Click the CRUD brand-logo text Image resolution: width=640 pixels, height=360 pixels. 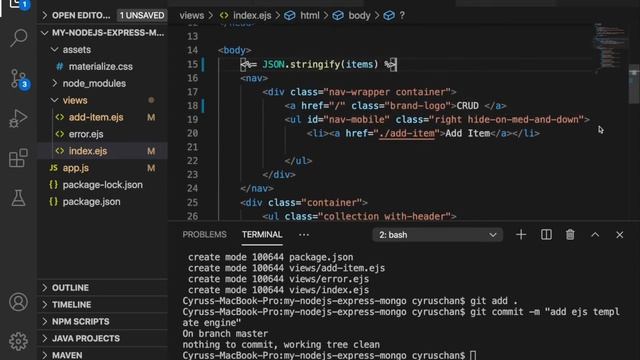pyautogui.click(x=467, y=106)
